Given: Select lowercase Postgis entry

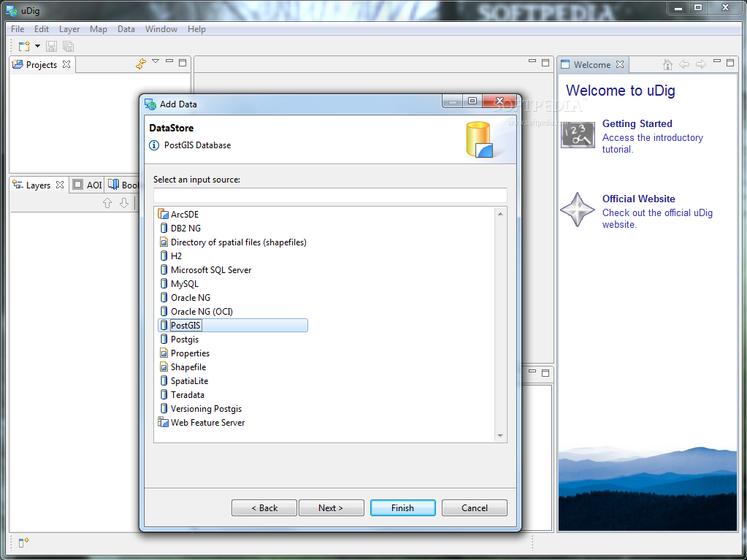Looking at the screenshot, I should (179, 339).
